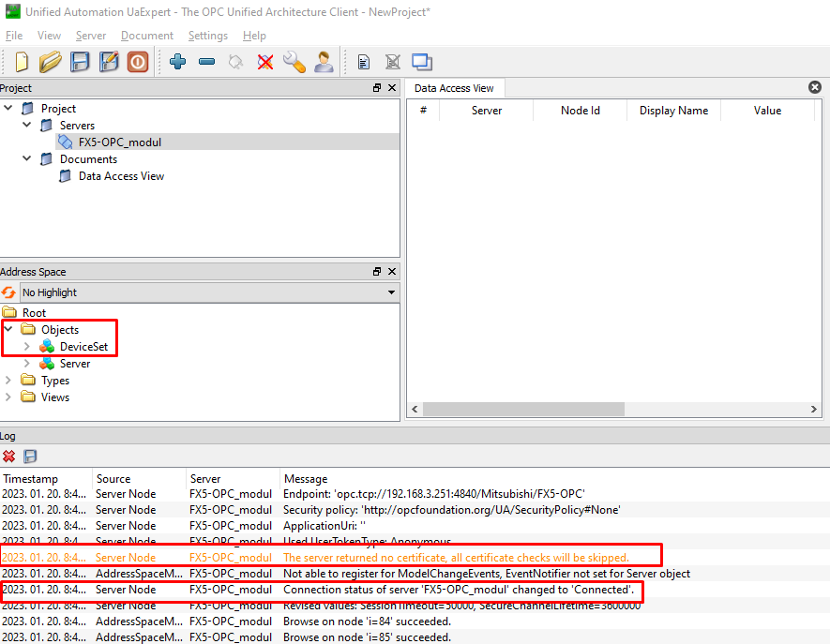Close the Data Access View document tab
This screenshot has height=644, width=830.
(815, 87)
